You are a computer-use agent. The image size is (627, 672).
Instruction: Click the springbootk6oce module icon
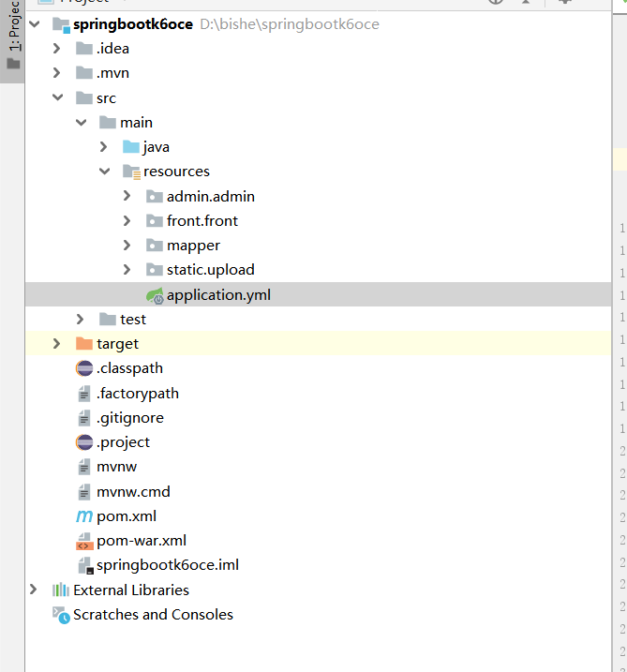point(61,25)
